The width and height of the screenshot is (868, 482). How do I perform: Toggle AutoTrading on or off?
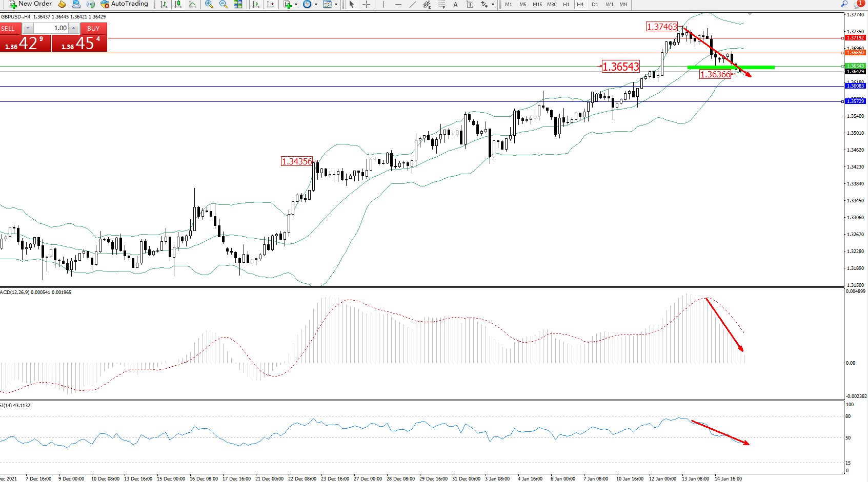(124, 4)
